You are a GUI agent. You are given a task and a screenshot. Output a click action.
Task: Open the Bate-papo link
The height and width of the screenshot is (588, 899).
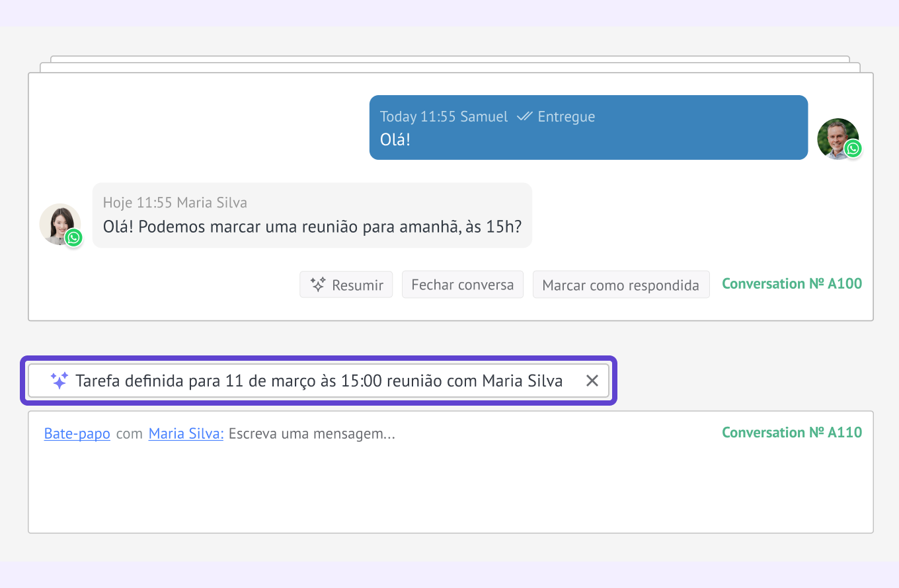pyautogui.click(x=77, y=434)
